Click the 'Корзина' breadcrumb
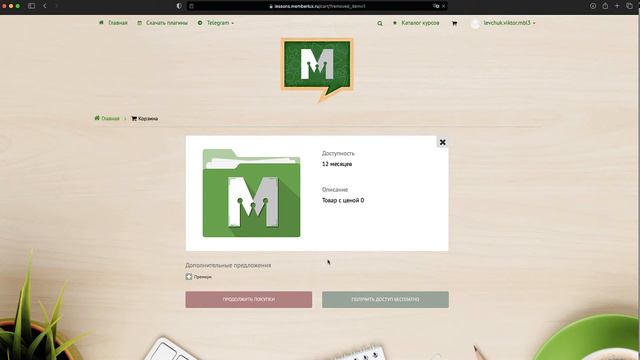The height and width of the screenshot is (360, 640). 144,118
